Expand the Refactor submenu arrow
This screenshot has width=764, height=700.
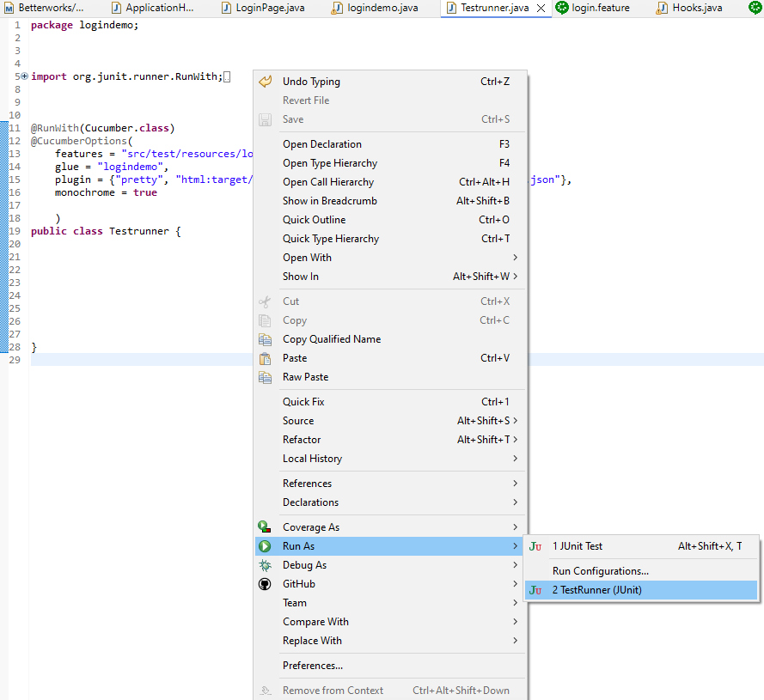[x=515, y=440]
